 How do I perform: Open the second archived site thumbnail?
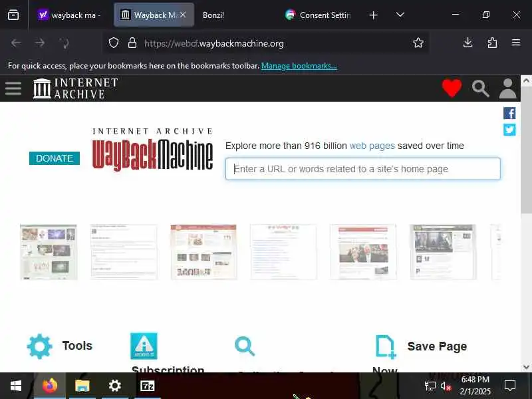(x=124, y=252)
